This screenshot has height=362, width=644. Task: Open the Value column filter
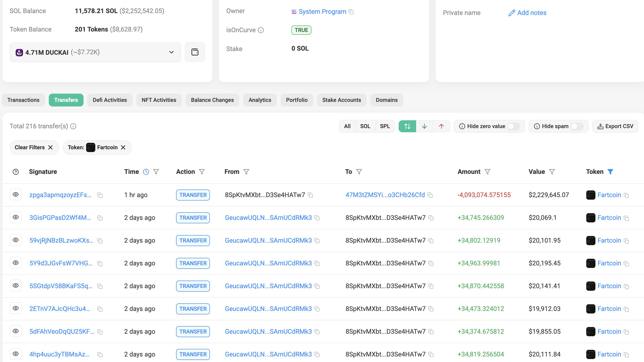[x=552, y=172]
